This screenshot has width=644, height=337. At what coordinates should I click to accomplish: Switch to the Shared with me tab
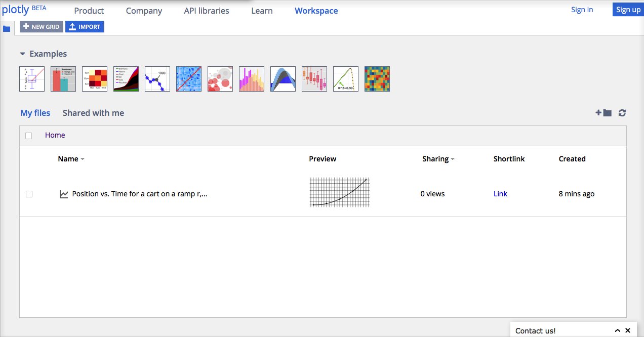click(93, 113)
